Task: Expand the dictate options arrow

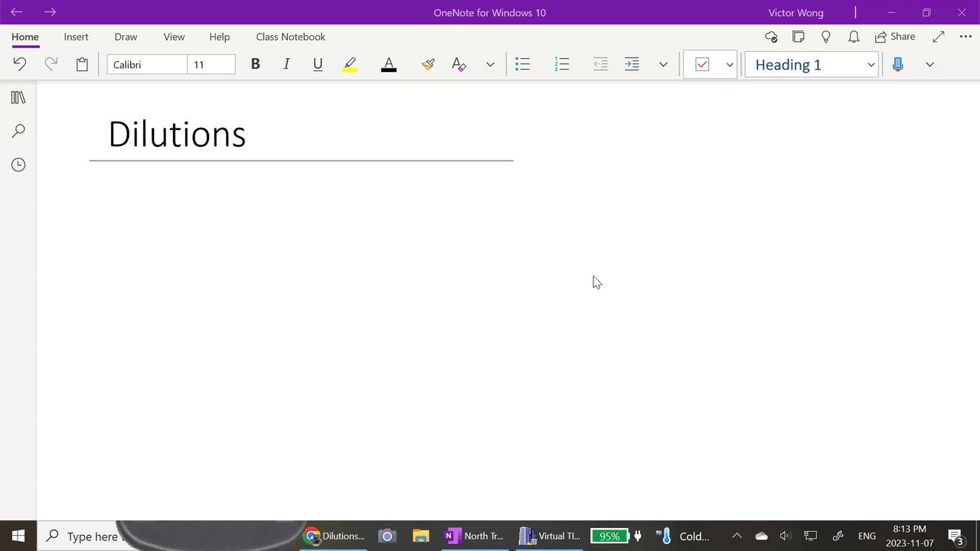Action: (x=929, y=64)
